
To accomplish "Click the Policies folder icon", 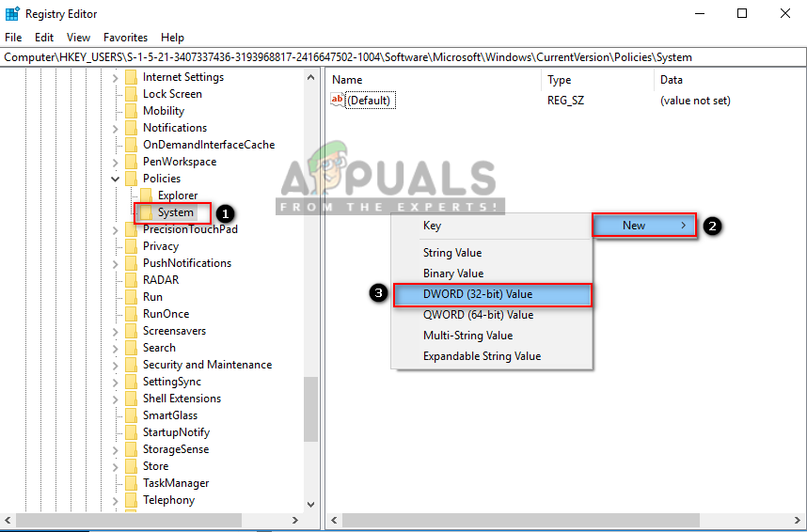I will pos(132,179).
